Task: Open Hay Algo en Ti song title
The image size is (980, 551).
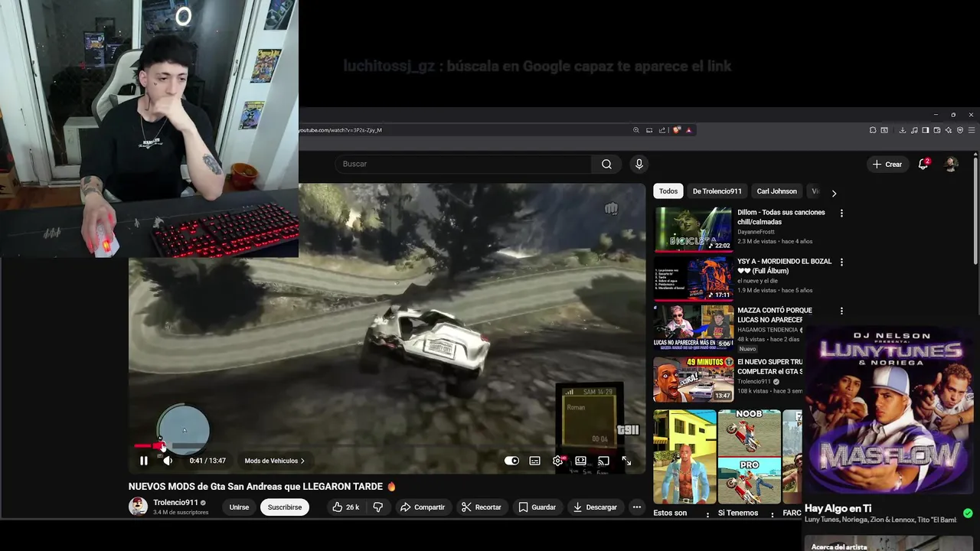Action: (838, 508)
